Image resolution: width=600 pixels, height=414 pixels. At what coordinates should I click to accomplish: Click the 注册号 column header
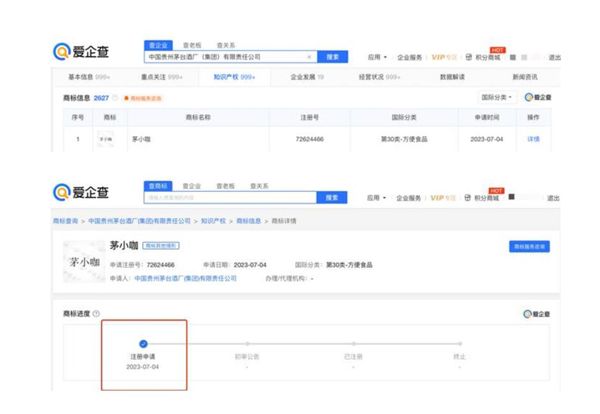[310, 117]
